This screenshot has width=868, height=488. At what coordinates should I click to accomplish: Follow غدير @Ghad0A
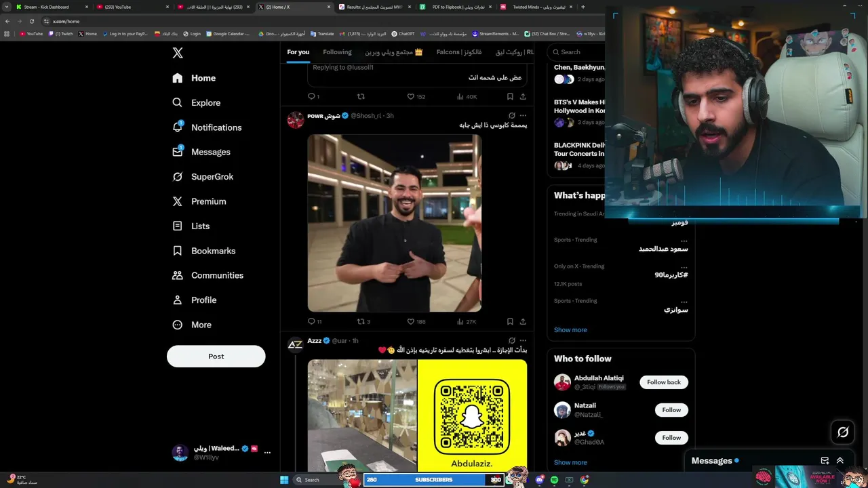671,438
